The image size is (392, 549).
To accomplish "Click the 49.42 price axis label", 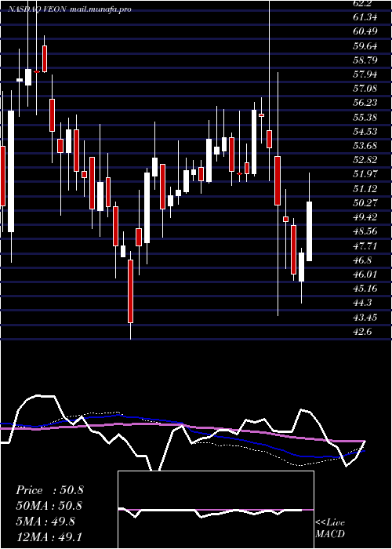I will pyautogui.click(x=365, y=217).
